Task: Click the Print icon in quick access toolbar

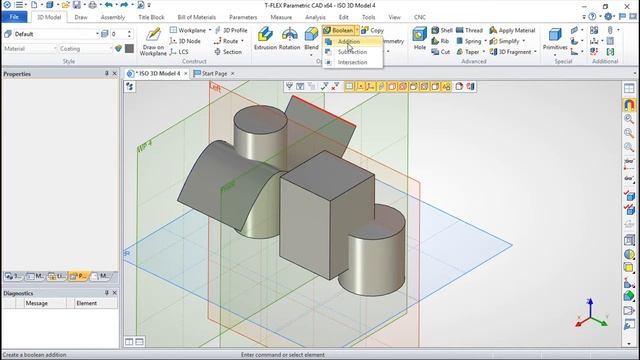Action: click(x=93, y=5)
